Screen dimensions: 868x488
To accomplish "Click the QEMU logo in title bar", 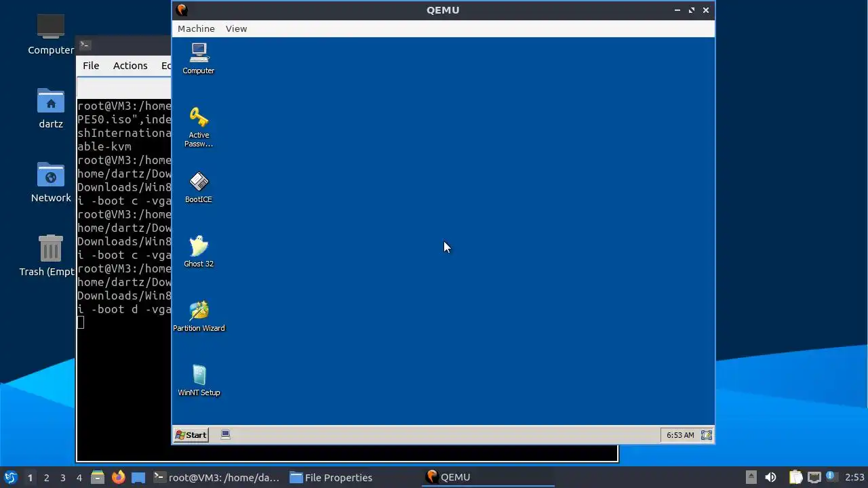I will 182,10.
